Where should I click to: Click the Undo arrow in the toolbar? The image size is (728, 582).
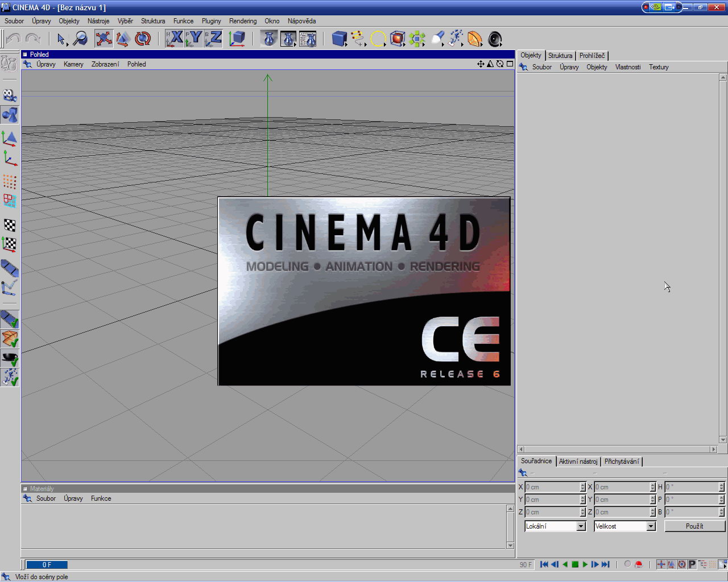tap(14, 39)
